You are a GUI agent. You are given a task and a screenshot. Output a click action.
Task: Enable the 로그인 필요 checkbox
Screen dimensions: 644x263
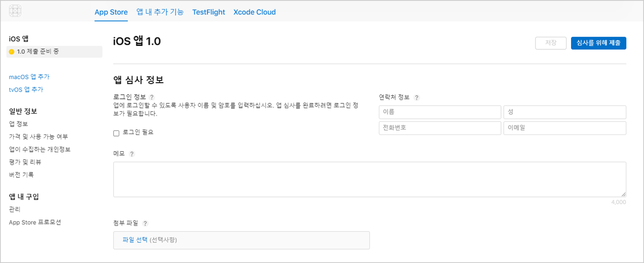pos(116,133)
